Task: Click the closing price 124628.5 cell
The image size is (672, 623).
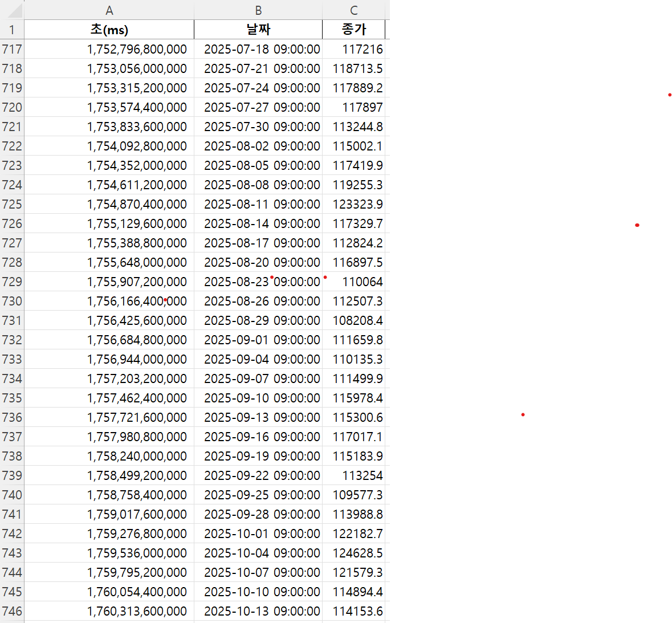Action: point(357,553)
